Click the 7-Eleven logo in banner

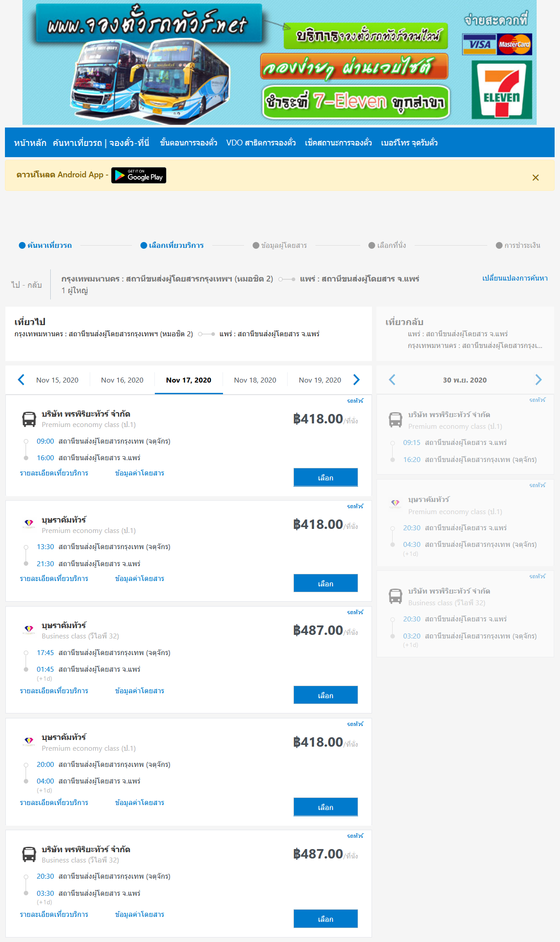pyautogui.click(x=502, y=90)
